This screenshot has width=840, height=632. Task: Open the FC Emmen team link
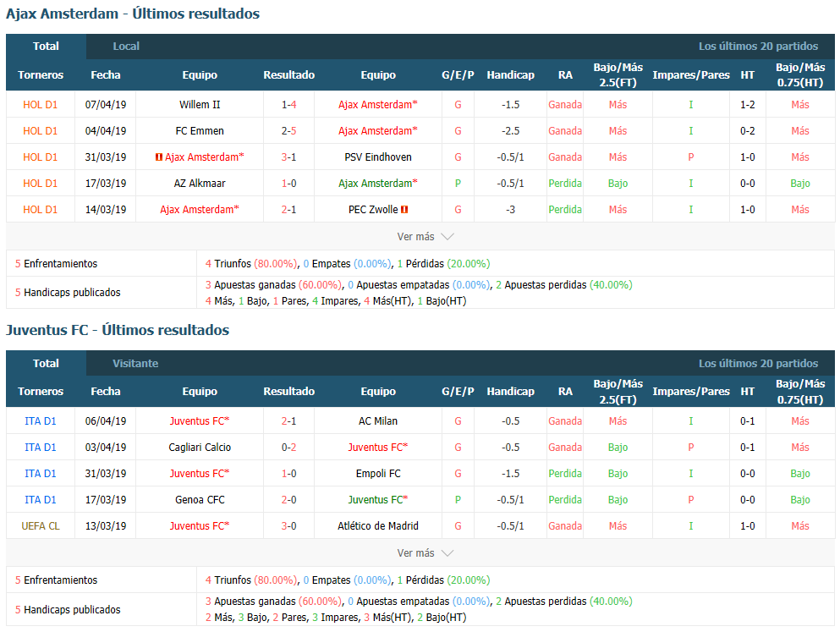tap(200, 130)
